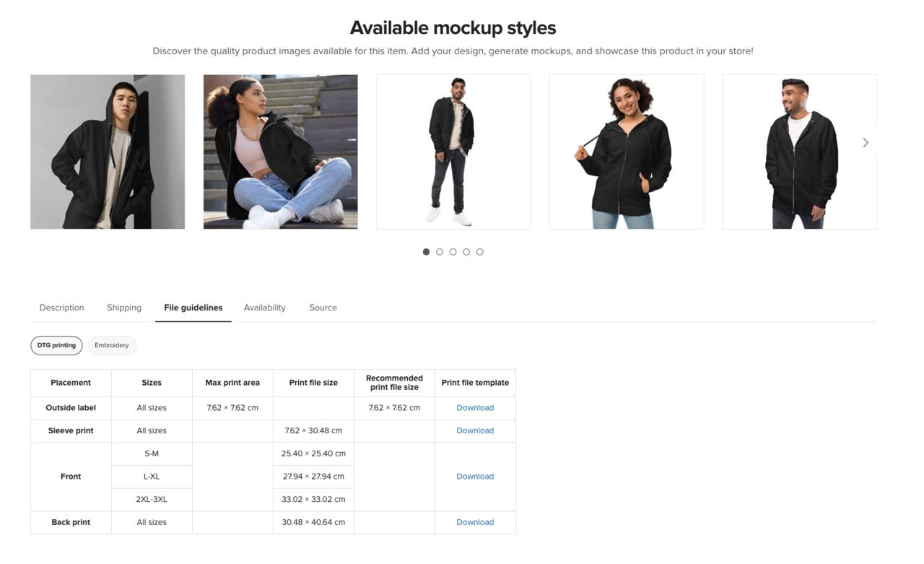Image resolution: width=924 pixels, height=564 pixels.
Task: Select the first carousel pagination dot
Action: 426,251
